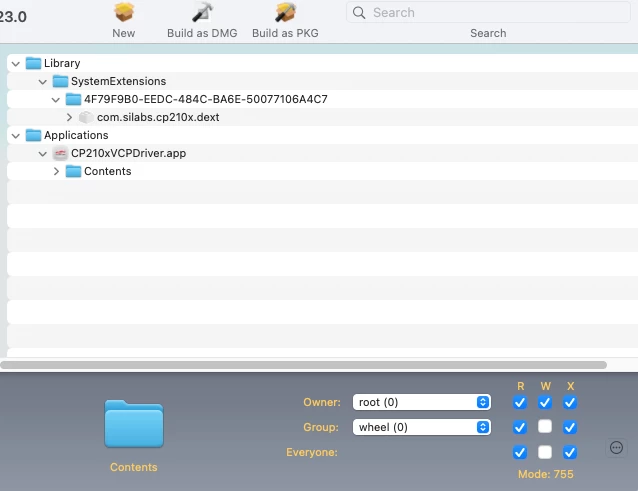Click the Mode: 755 text
The height and width of the screenshot is (491, 638).
(546, 474)
